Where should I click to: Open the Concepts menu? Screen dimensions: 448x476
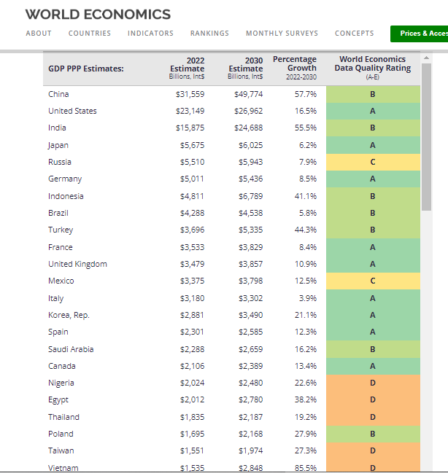pos(354,34)
